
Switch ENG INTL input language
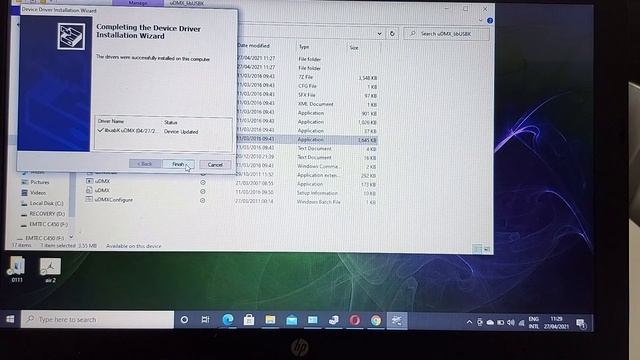pos(534,322)
